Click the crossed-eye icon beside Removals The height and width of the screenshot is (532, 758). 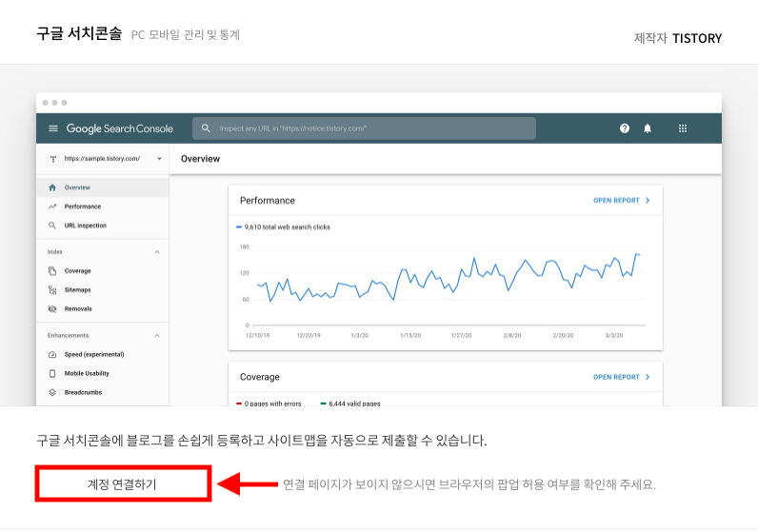click(x=52, y=308)
